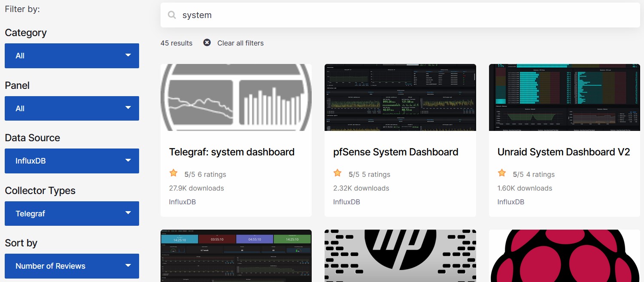The width and height of the screenshot is (644, 282).
Task: Open the pfSense System Dashboard title
Action: tap(395, 152)
